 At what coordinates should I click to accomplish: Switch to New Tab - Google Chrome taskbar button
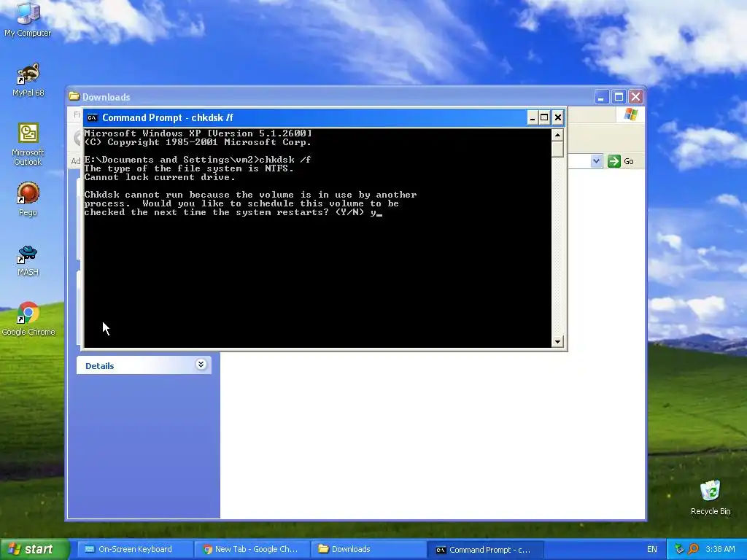tap(252, 550)
